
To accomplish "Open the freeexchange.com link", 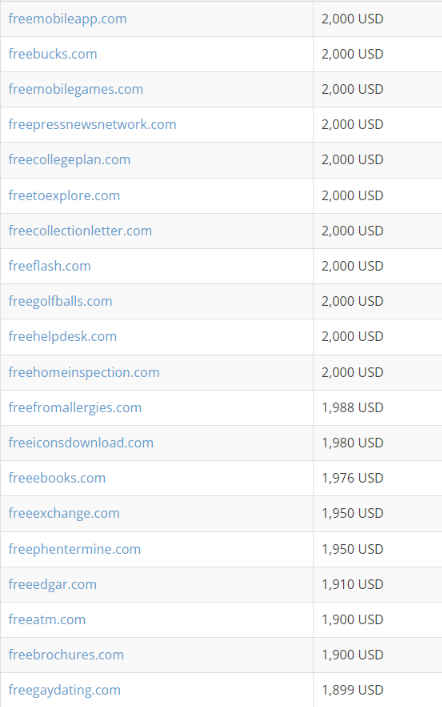I will tap(64, 513).
